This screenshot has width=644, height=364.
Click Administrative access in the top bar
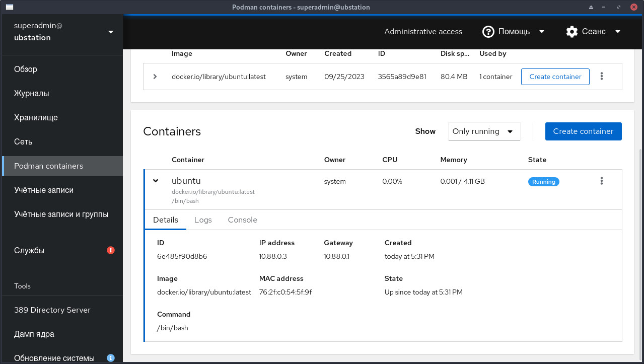tap(423, 31)
